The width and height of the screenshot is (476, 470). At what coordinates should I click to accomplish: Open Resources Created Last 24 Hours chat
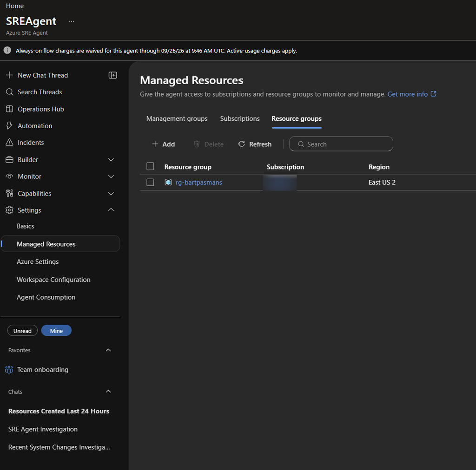pos(59,411)
